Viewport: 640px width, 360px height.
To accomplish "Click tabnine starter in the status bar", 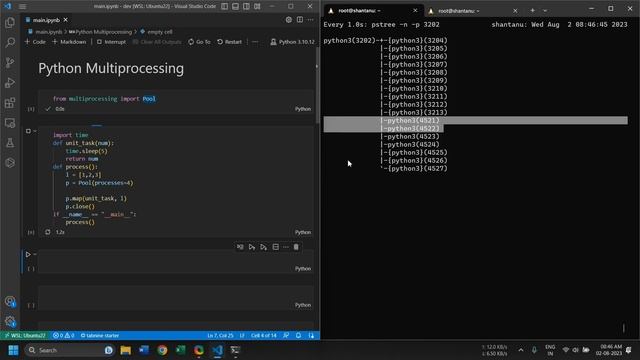I will click(x=100, y=336).
